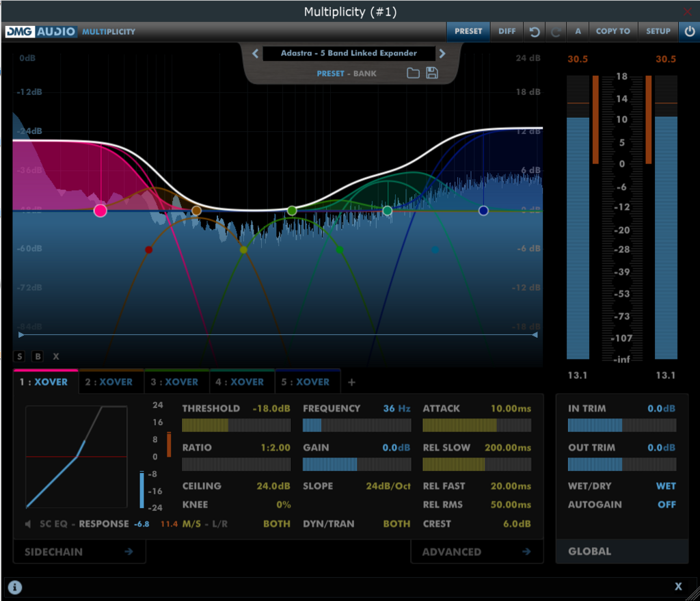This screenshot has height=601, width=700.
Task: Click the right range arrow on graph
Action: click(x=535, y=334)
